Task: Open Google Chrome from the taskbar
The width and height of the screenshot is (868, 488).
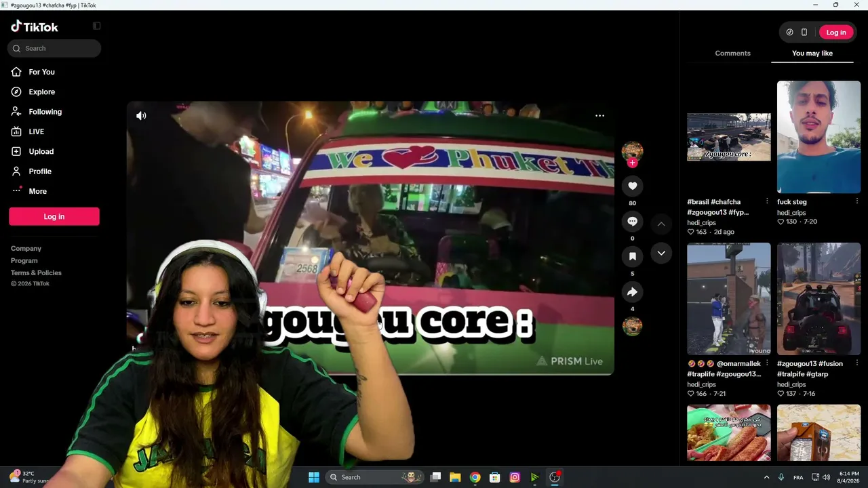Action: tap(475, 477)
